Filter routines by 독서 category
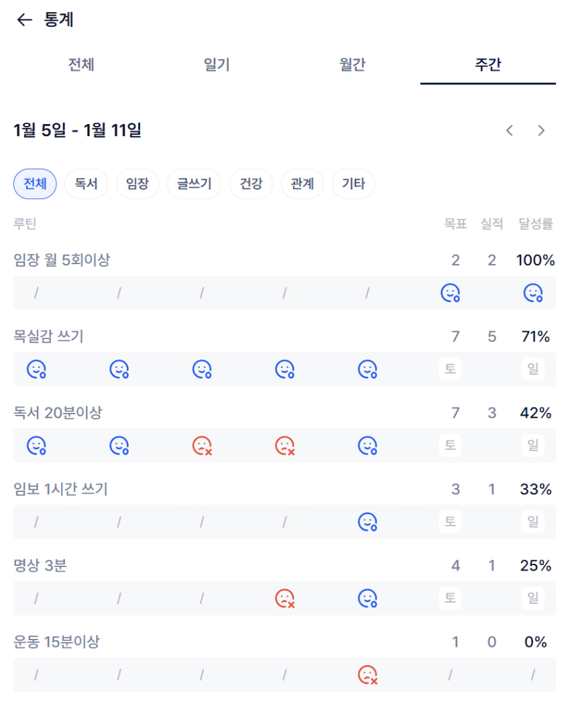Viewport: 570px width, 728px height. coord(87,184)
